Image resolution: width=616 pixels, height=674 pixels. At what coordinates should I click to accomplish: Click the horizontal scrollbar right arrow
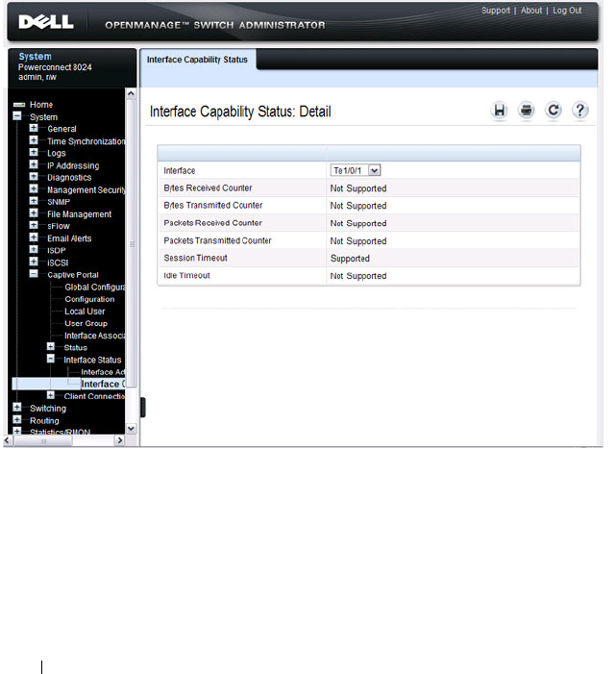point(119,440)
